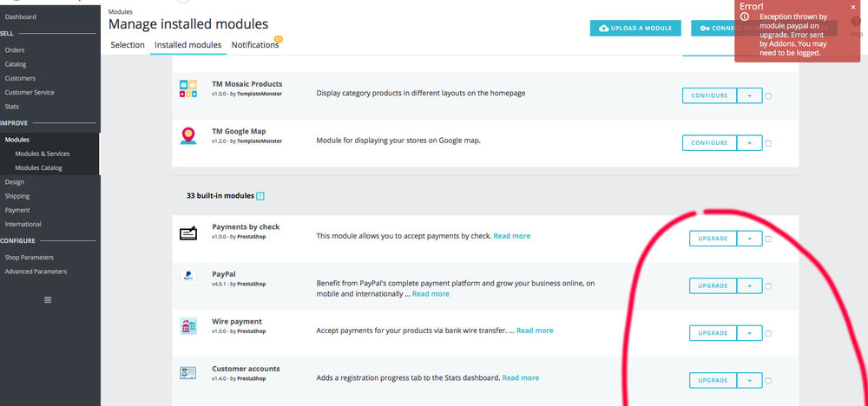Select checkbox for TM Google Map
The width and height of the screenshot is (868, 406).
click(768, 143)
